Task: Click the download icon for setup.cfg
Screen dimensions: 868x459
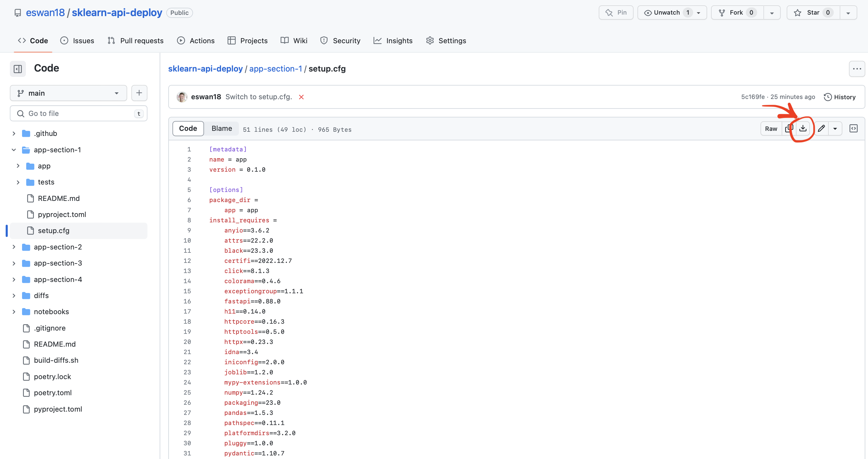Action: click(802, 128)
